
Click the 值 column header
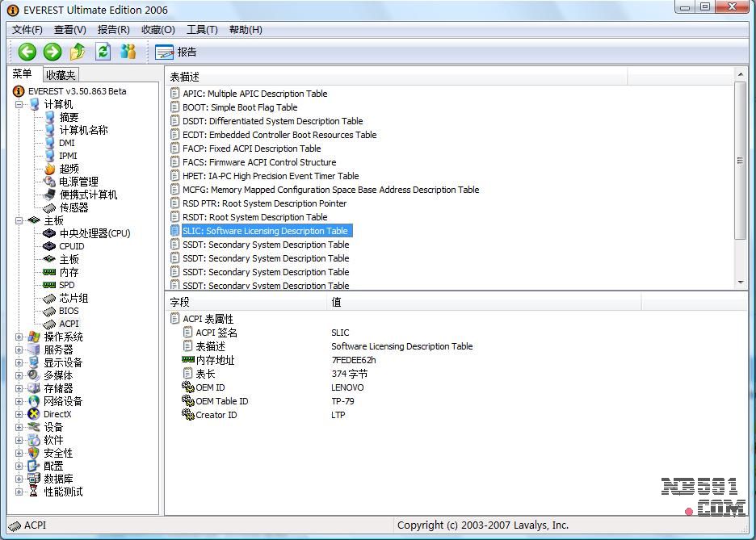click(337, 302)
